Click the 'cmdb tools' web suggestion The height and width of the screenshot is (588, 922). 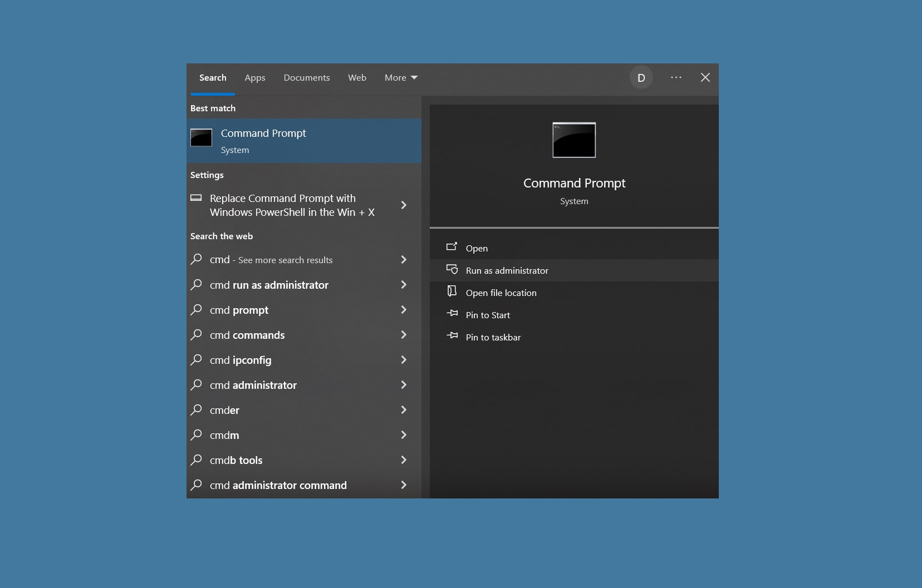pyautogui.click(x=304, y=460)
